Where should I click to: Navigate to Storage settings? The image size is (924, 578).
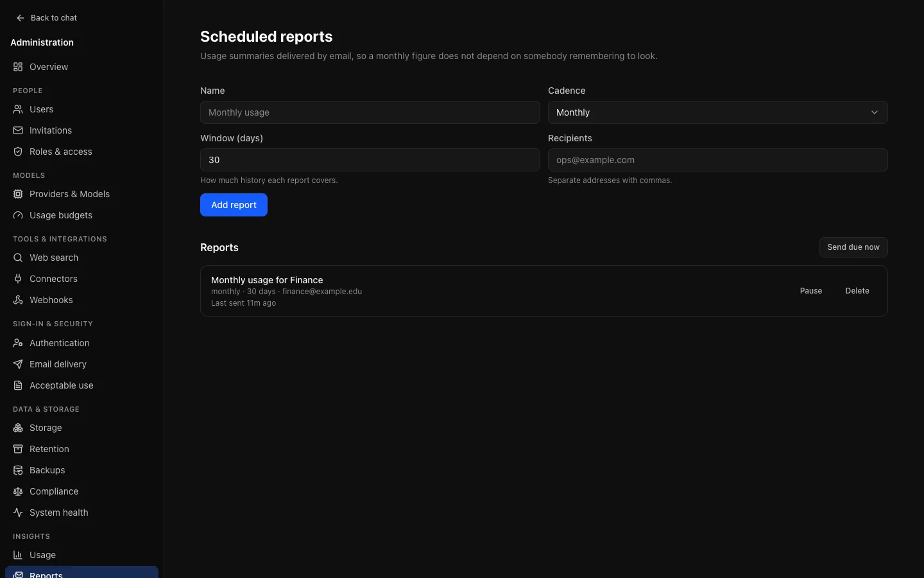(x=81, y=428)
